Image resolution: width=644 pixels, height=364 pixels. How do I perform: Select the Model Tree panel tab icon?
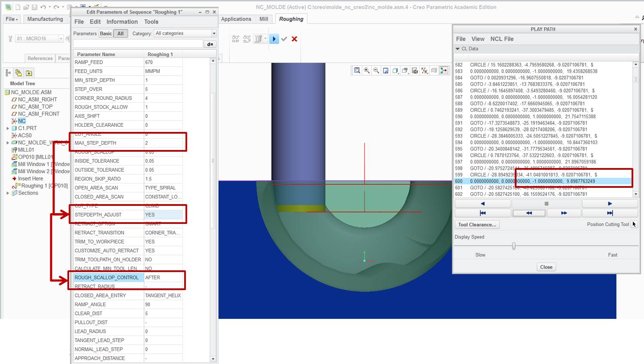pyautogui.click(x=8, y=73)
